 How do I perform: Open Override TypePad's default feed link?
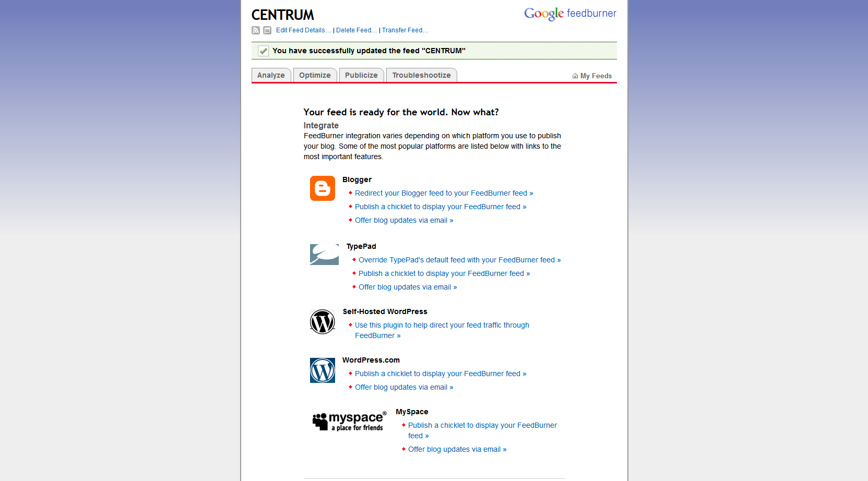click(x=460, y=260)
